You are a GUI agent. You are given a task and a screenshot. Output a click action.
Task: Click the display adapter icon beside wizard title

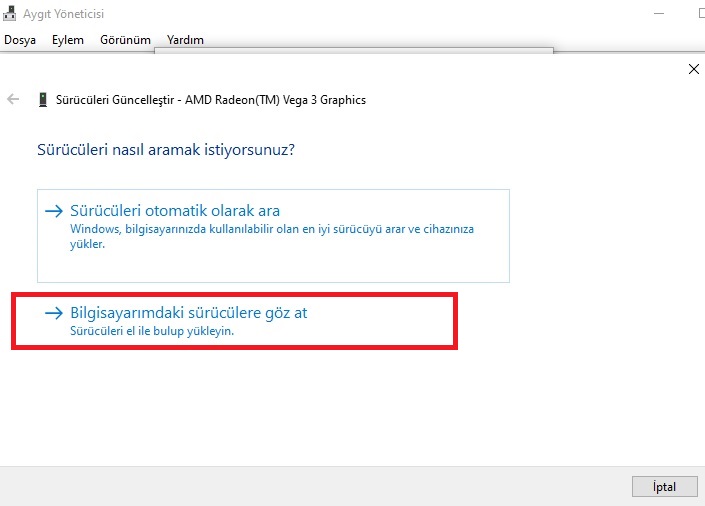click(x=43, y=99)
